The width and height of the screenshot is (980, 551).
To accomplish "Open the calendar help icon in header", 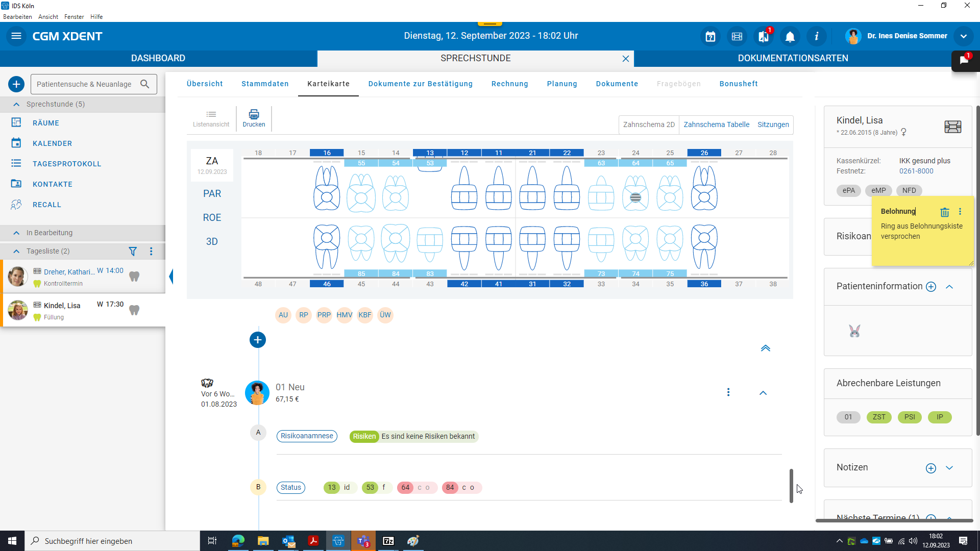I will coord(710,36).
